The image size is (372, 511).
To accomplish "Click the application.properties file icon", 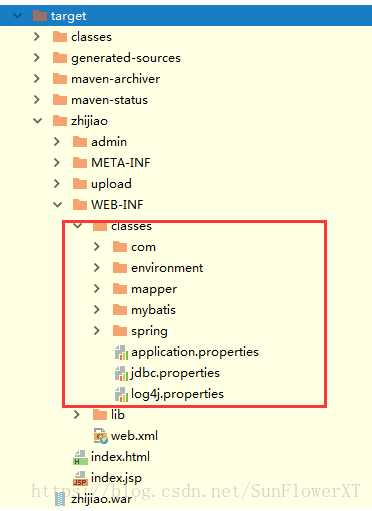I will point(121,352).
